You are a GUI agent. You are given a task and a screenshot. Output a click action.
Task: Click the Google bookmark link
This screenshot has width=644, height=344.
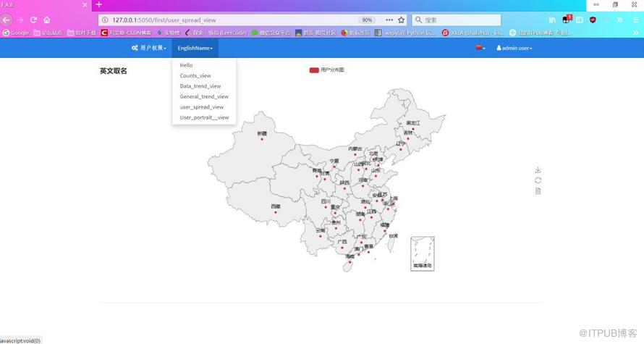click(x=16, y=33)
